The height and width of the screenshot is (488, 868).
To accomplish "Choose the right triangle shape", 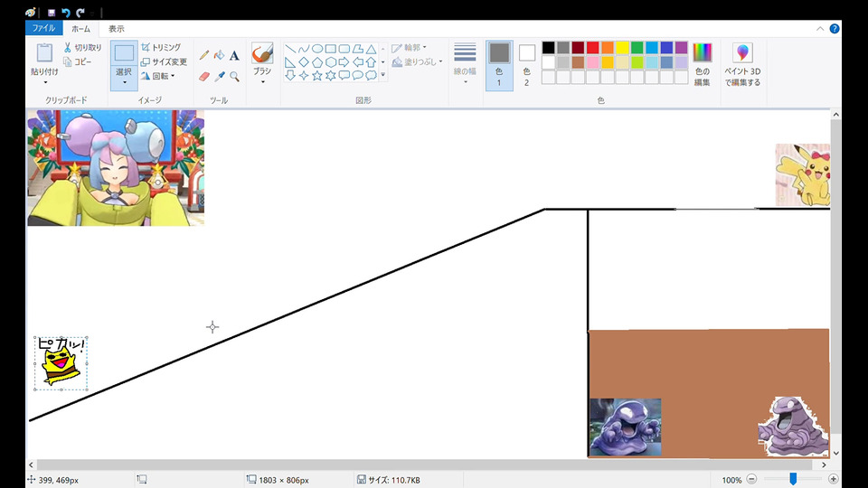I will click(x=290, y=62).
